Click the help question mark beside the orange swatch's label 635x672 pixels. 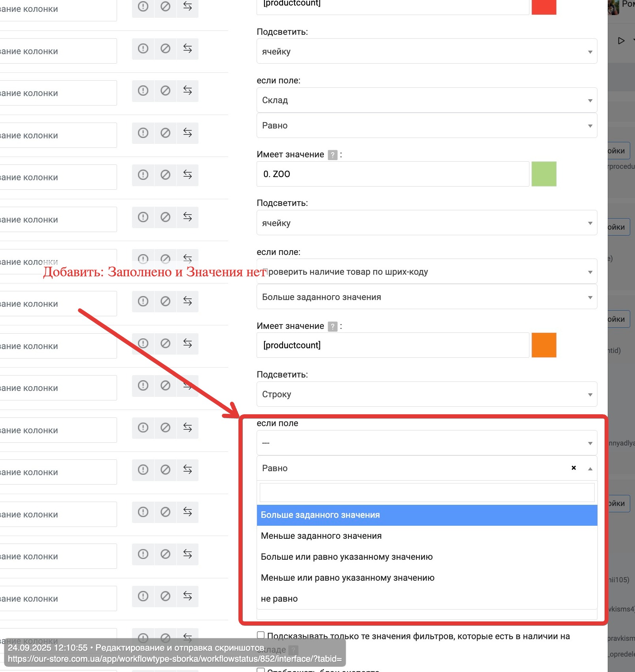[x=333, y=326]
